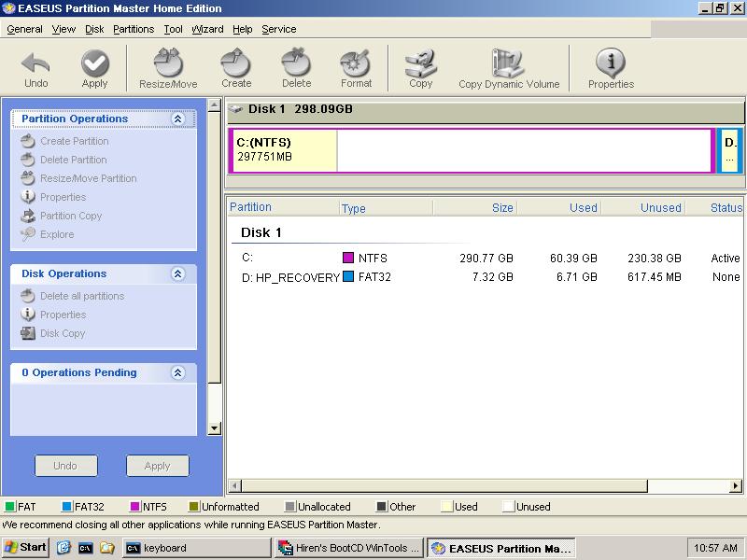This screenshot has height=560, width=747.
Task: Switch to Hiren's BootCD WinTools taskbar button
Action: point(348,548)
